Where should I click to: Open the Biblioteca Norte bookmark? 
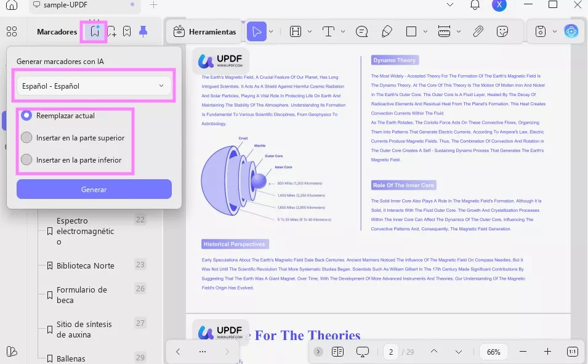point(86,265)
